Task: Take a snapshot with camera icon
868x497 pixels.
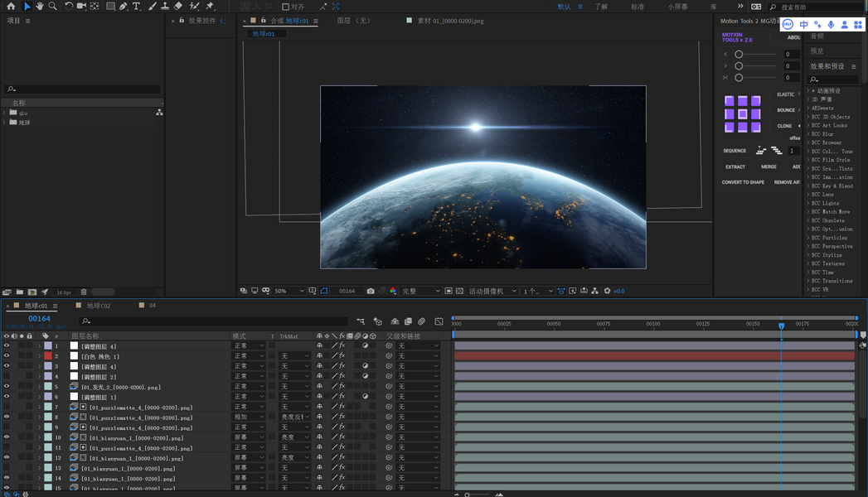Action: pyautogui.click(x=371, y=292)
